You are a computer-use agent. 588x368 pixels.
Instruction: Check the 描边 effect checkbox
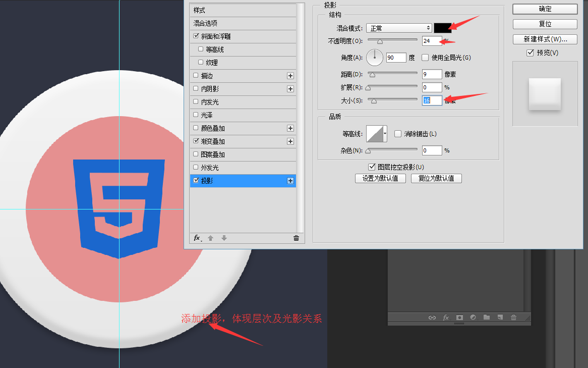tap(196, 76)
